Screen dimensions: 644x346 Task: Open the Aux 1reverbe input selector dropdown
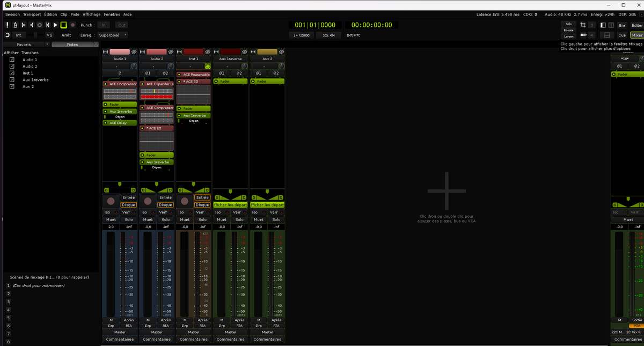coord(226,65)
